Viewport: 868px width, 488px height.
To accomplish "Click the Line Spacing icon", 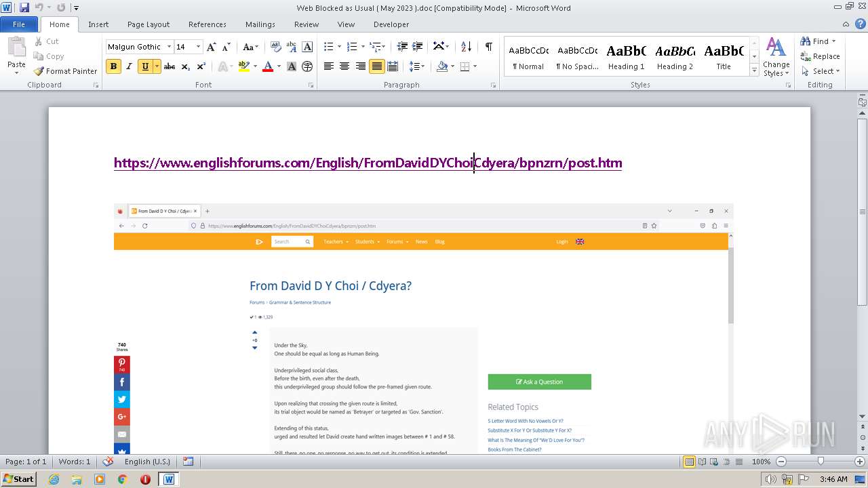I will point(414,66).
